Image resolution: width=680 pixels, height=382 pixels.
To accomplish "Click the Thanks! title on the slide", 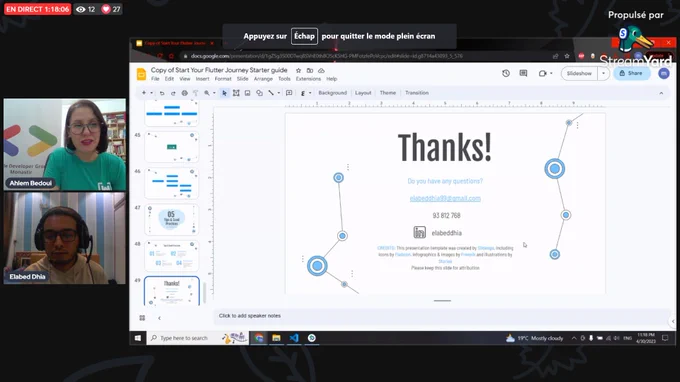I will click(445, 147).
